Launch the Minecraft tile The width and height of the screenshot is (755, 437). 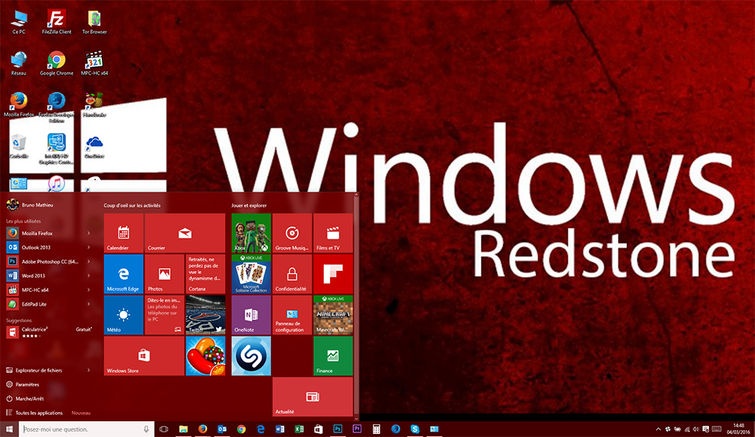(333, 315)
